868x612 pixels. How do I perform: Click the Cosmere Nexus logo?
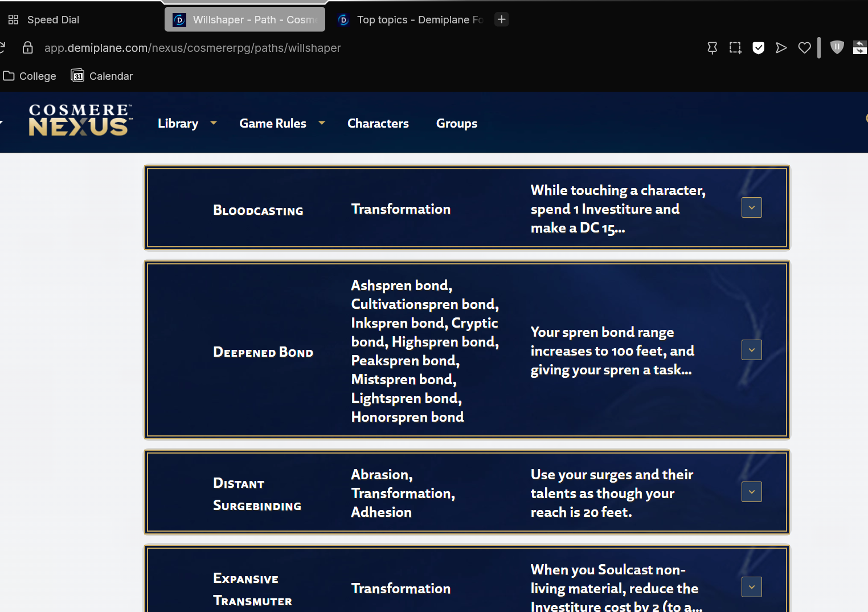80,121
